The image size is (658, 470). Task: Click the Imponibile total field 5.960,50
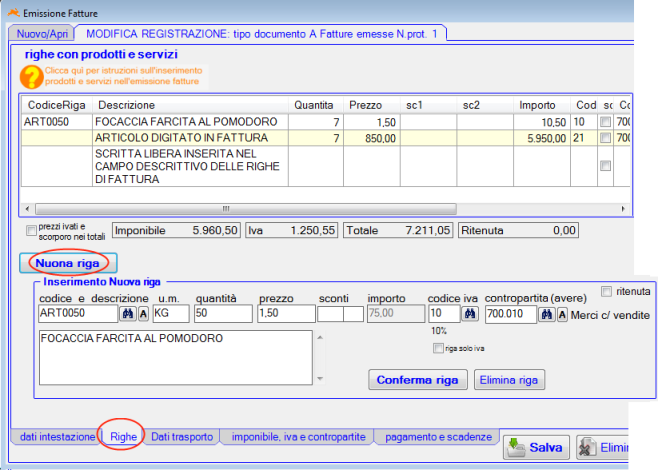(x=176, y=230)
